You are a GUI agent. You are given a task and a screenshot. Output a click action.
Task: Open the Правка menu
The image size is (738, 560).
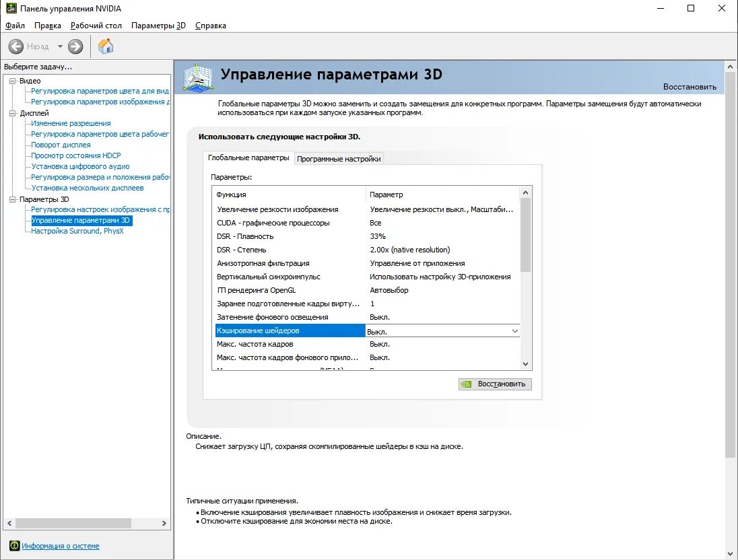pyautogui.click(x=48, y=26)
